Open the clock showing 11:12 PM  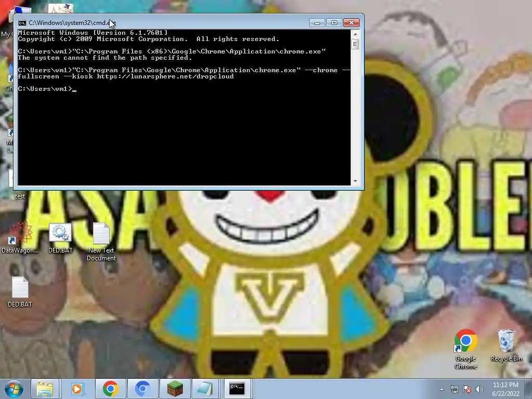click(x=506, y=389)
